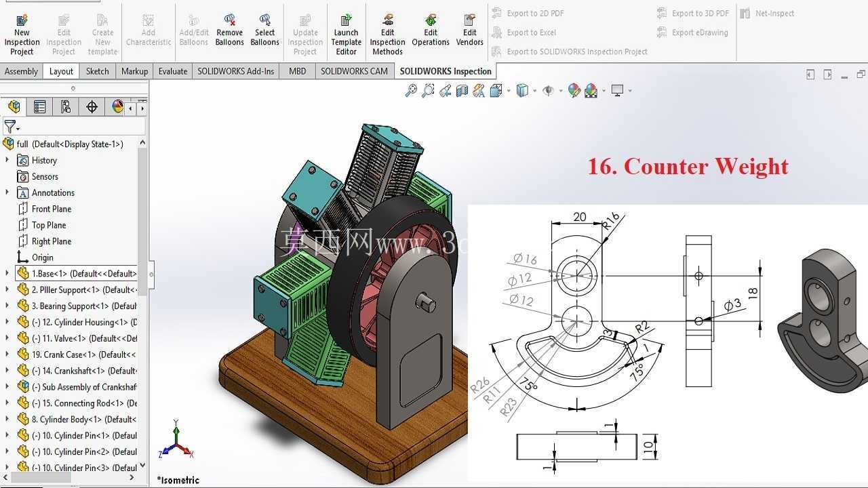Click Remove Balloons tool
The width and height of the screenshot is (868, 488).
point(230,30)
